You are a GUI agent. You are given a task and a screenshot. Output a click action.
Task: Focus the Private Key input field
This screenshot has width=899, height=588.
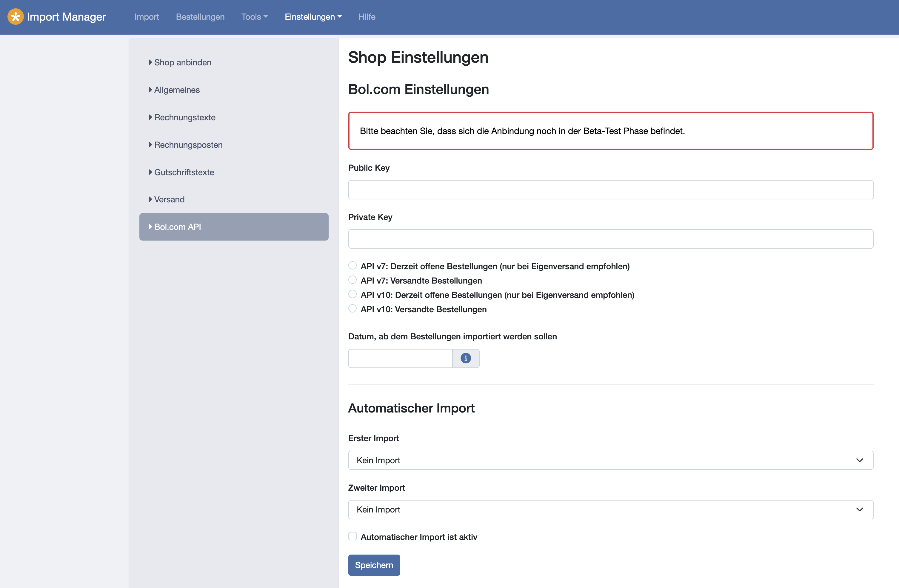point(610,239)
